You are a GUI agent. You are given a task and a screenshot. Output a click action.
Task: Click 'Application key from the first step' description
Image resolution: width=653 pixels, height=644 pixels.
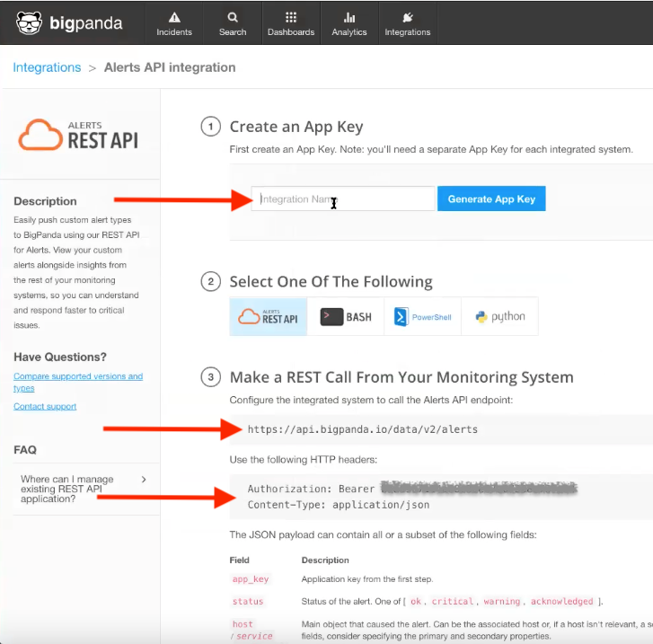coord(367,579)
